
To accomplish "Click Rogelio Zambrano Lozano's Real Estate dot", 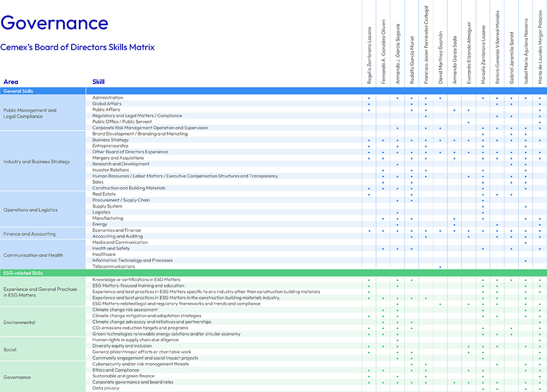I will (x=369, y=194).
